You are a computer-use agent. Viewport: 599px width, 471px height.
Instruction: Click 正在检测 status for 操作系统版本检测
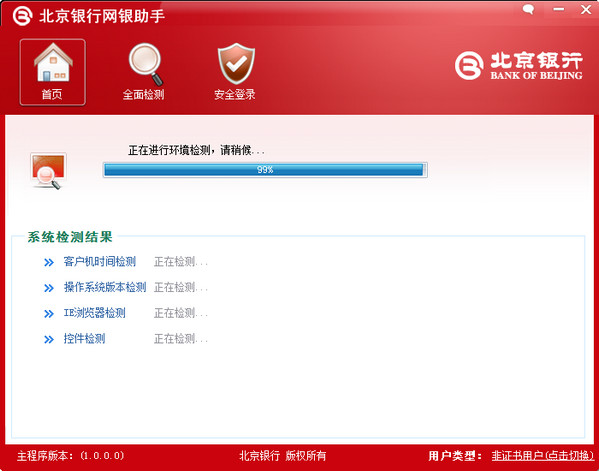[180, 287]
